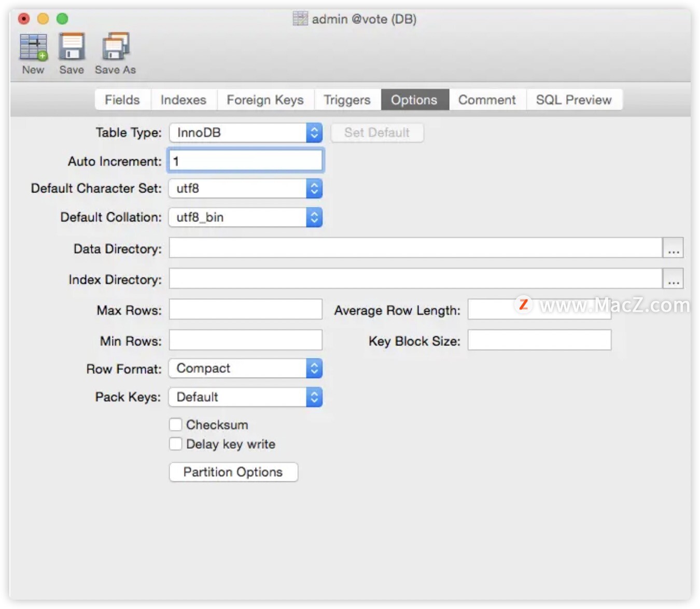Select the Options tab
Viewport: 700px width, 609px height.
click(x=414, y=100)
